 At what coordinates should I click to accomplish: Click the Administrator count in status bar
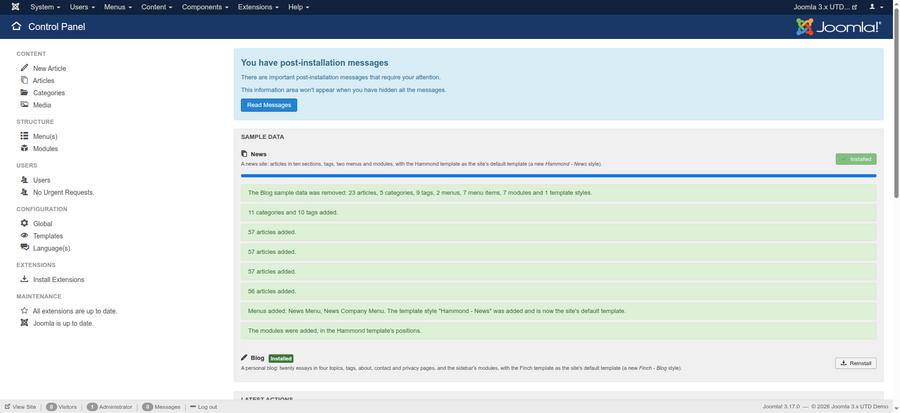92,407
